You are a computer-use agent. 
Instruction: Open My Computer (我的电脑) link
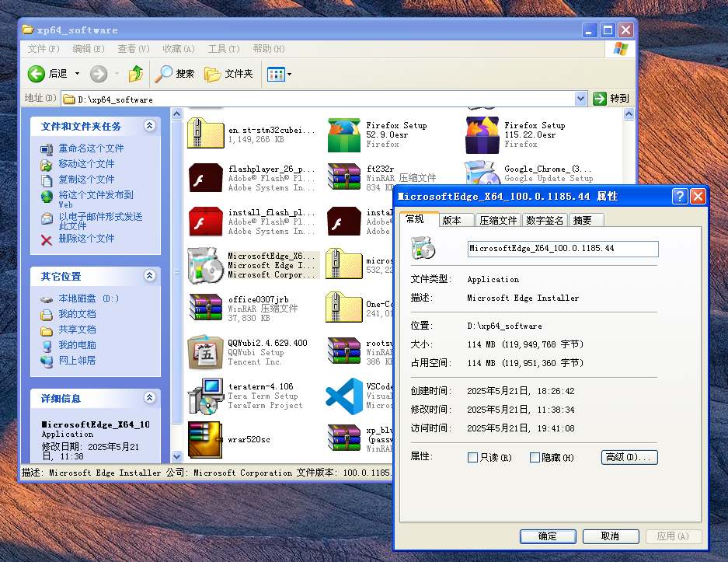coord(77,345)
